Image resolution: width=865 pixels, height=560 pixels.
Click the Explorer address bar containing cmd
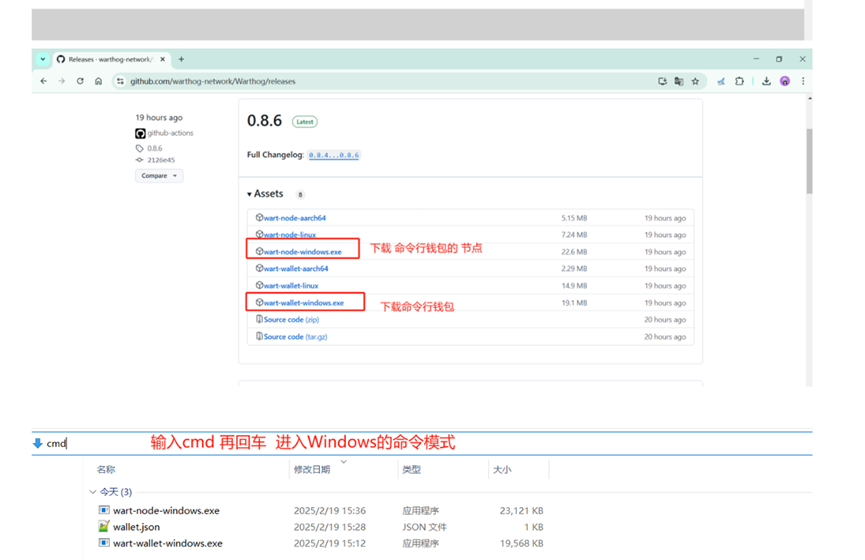[x=422, y=443]
